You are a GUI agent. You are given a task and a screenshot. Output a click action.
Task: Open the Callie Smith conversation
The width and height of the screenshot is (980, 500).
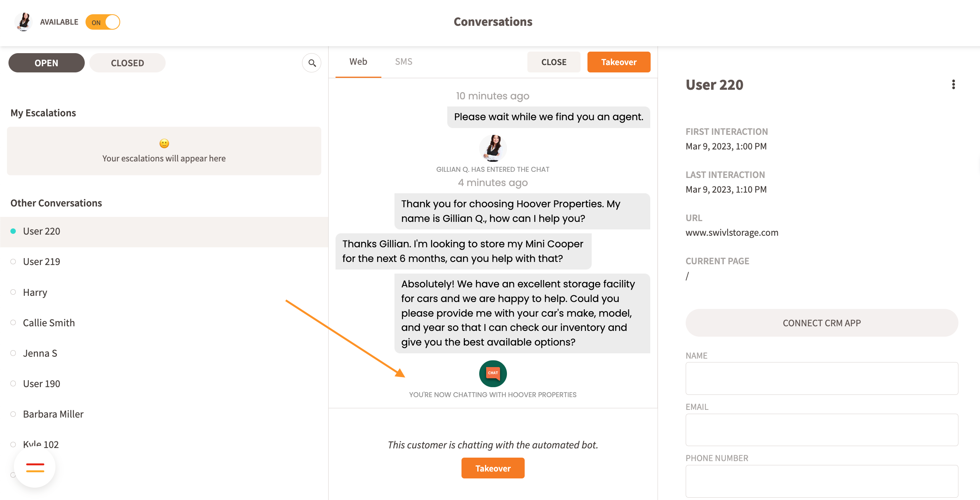coord(49,323)
